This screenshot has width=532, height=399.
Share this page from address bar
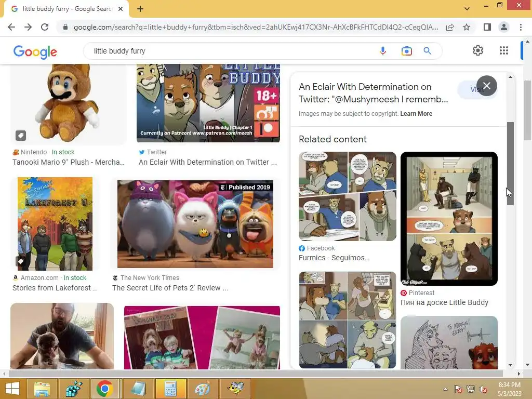[450, 27]
